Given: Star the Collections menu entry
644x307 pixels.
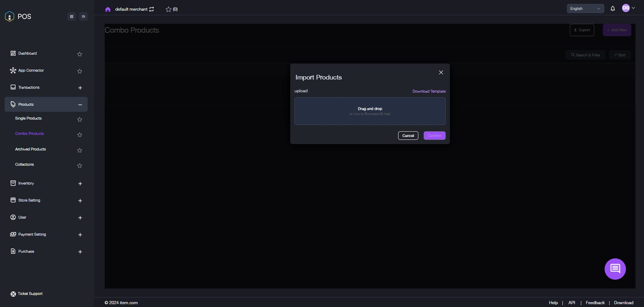Looking at the screenshot, I should click(79, 165).
